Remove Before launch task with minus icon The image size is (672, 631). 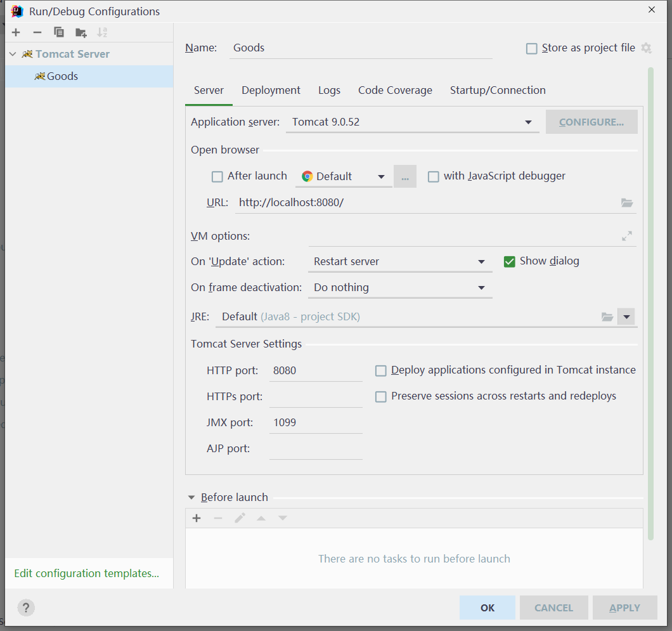(x=218, y=518)
